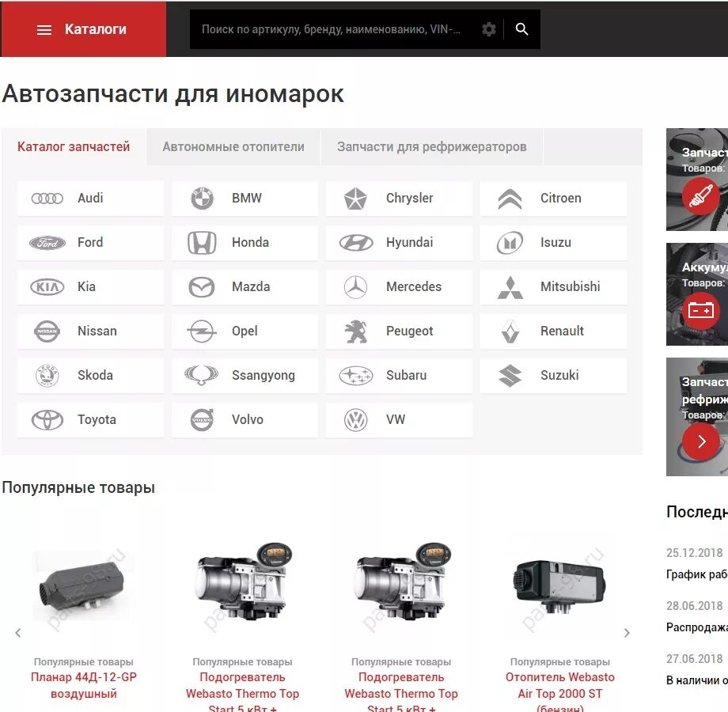Click the Suzuki S logo

[x=510, y=376]
